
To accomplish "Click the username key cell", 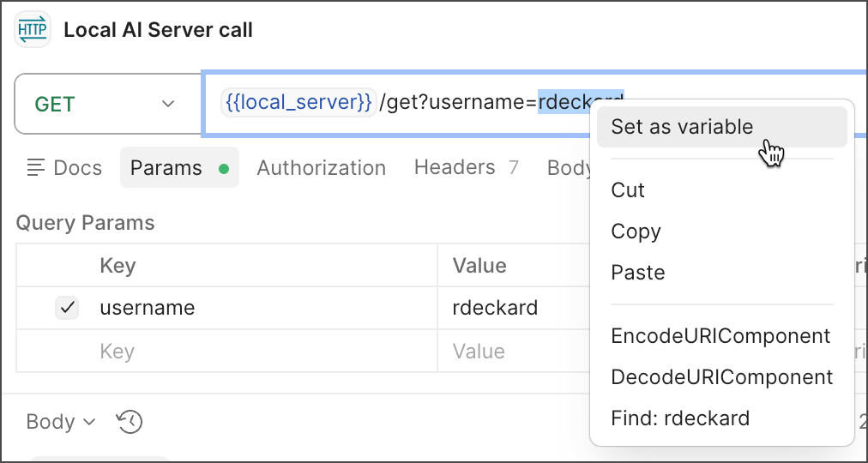I will click(x=148, y=308).
